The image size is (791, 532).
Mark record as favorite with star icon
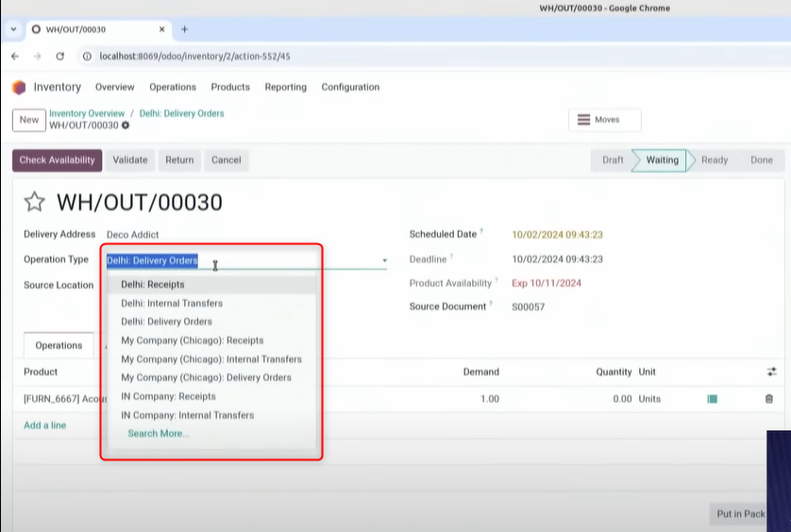coord(34,202)
